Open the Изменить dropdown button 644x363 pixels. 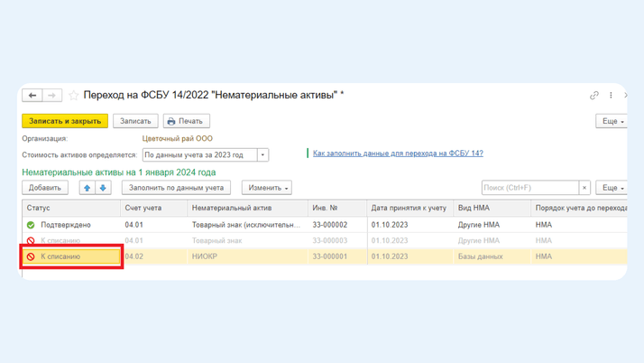click(x=267, y=188)
